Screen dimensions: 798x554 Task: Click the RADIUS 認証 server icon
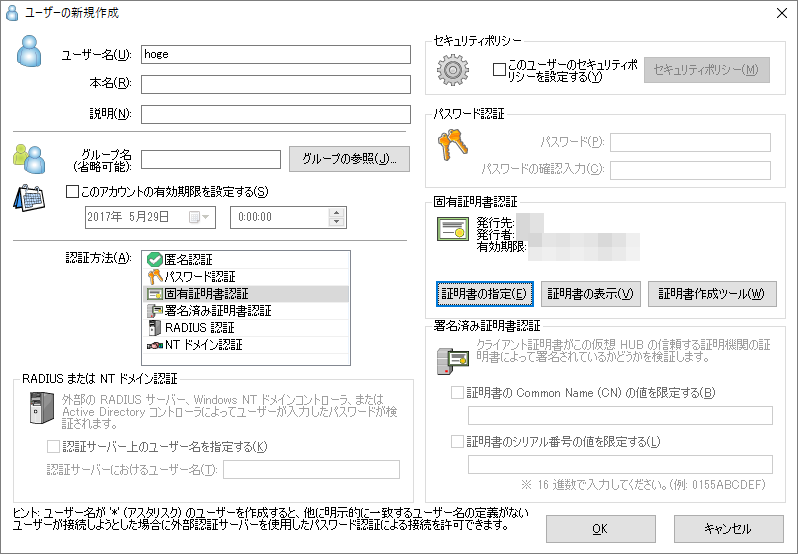point(154,328)
